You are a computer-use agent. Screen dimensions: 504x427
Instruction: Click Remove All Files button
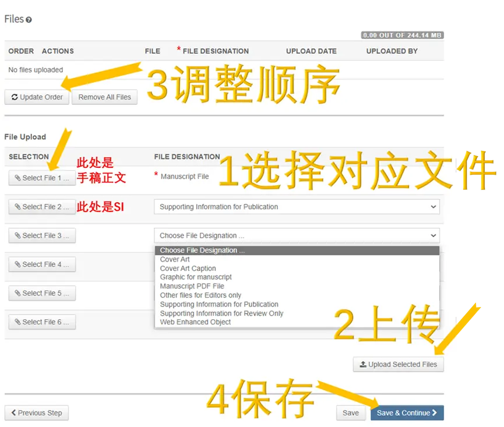point(104,97)
